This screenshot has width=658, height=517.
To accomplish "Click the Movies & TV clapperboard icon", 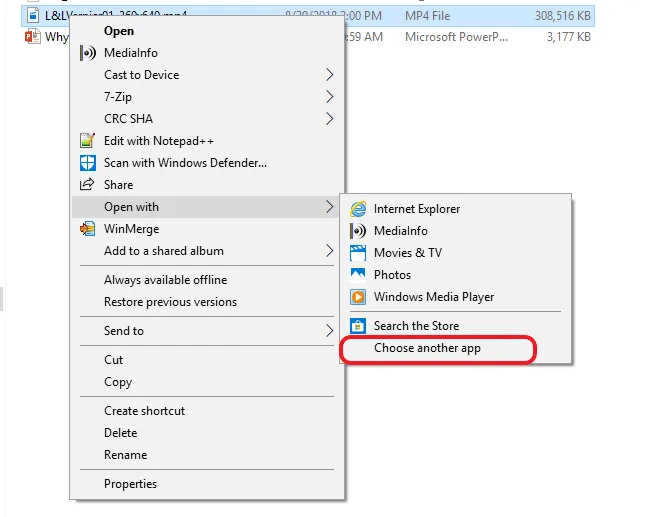I will tap(358, 253).
